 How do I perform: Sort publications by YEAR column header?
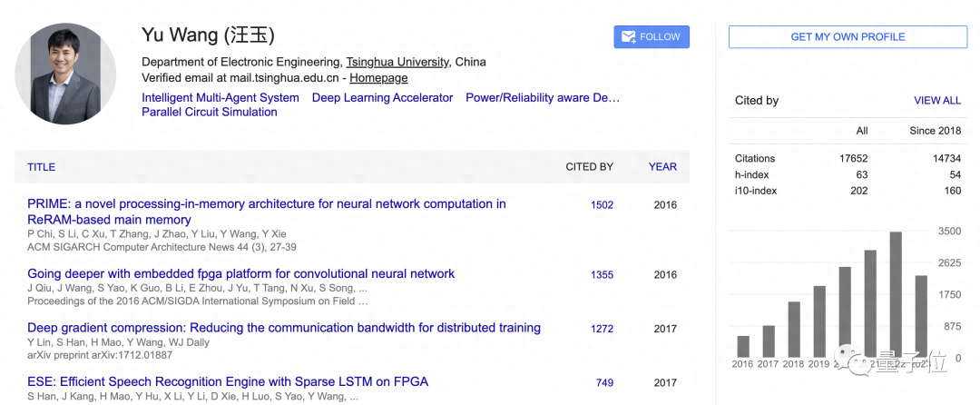point(662,167)
